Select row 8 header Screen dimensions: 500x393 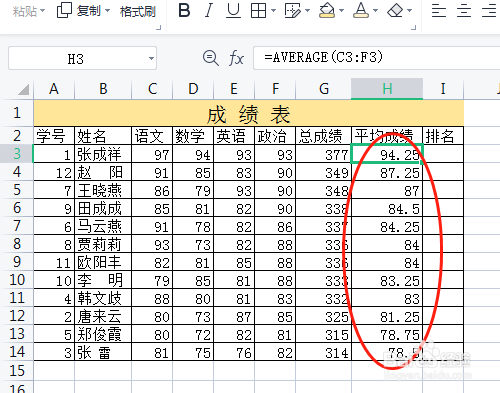(x=17, y=244)
